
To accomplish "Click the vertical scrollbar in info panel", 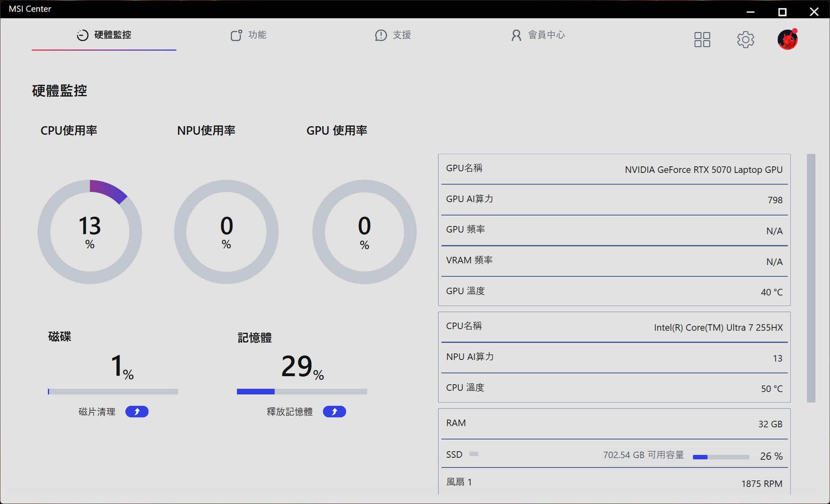I will pyautogui.click(x=811, y=278).
